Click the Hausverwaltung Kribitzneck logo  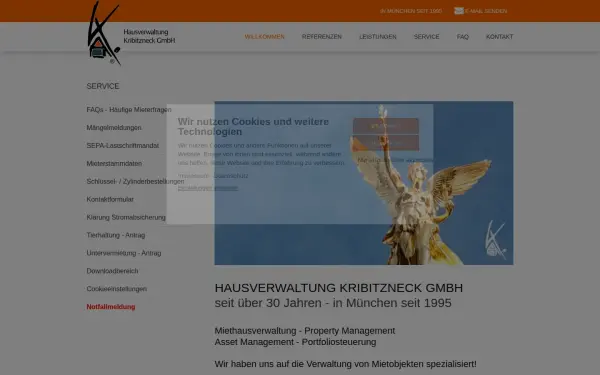pos(131,34)
